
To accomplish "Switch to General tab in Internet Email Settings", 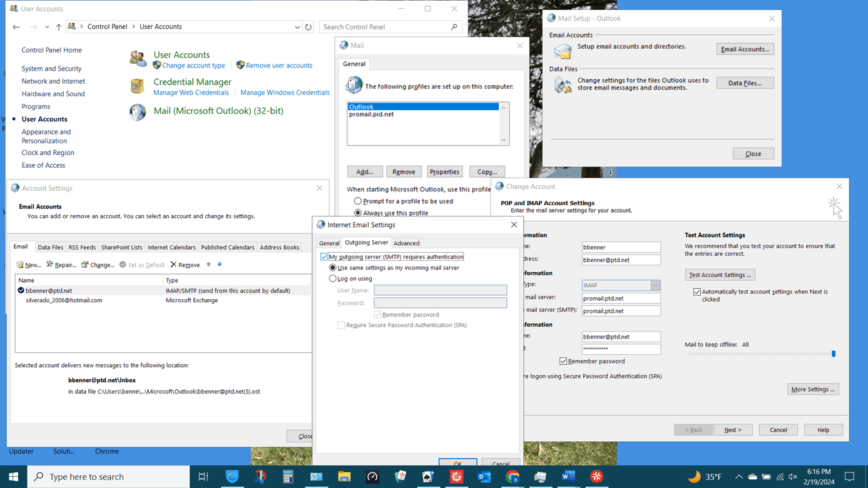I will click(329, 243).
